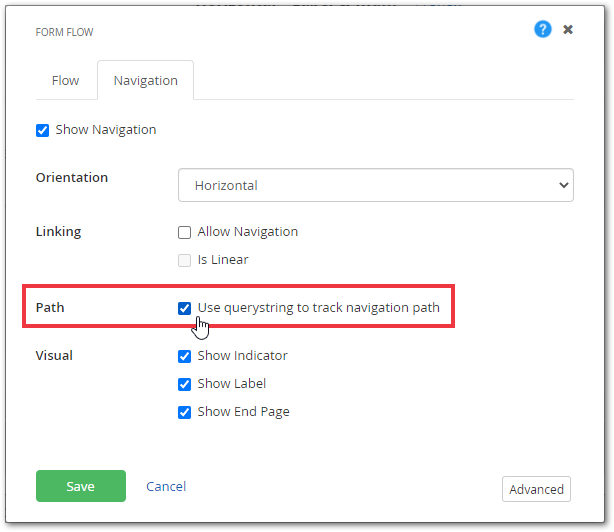The width and height of the screenshot is (614, 532).
Task: Open the Orientation dropdown set to Horizontal
Action: tap(376, 185)
